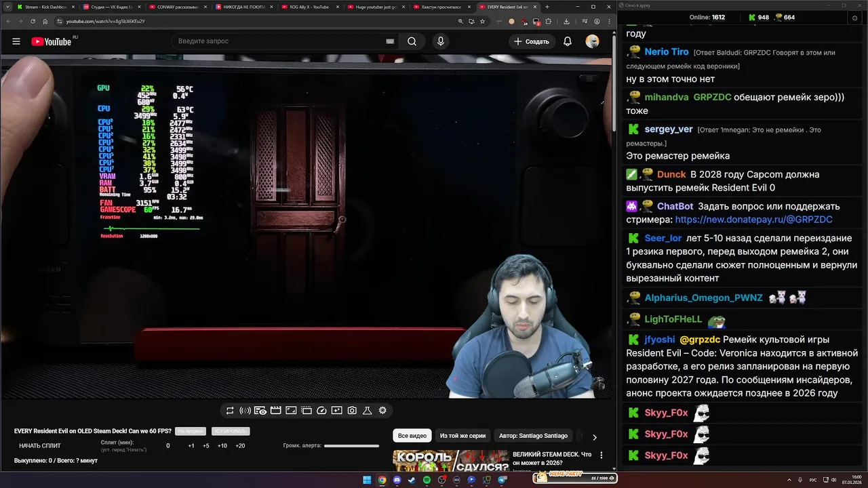Image resolution: width=868 pixels, height=488 pixels.
Task: Open the on-screen keyboard in search box
Action: coord(390,41)
